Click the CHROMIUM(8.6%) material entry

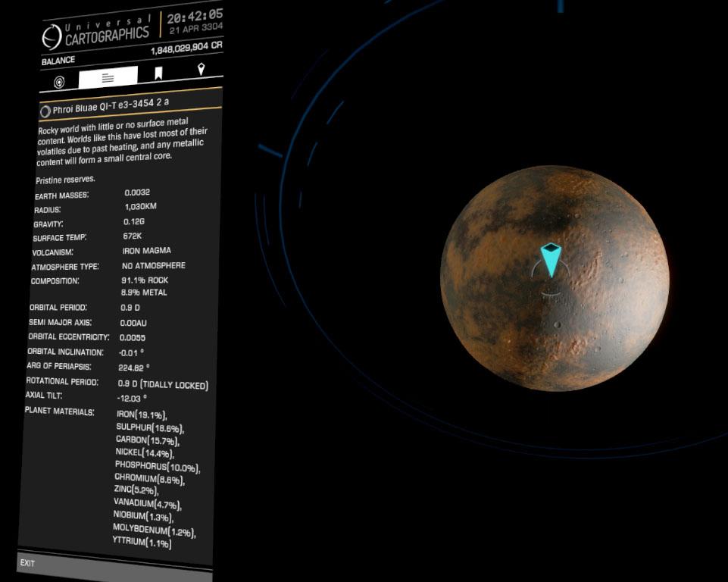(149, 479)
